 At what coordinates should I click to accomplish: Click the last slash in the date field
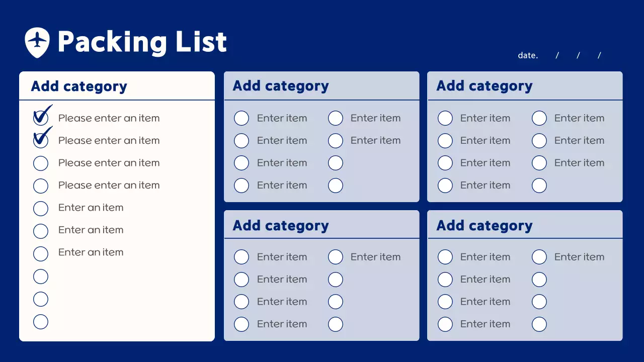coord(599,55)
